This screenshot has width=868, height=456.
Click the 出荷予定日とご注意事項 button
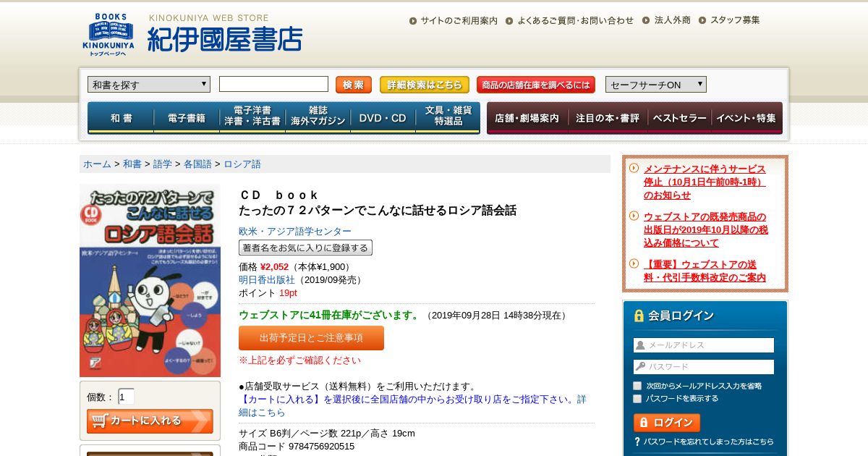pos(311,338)
